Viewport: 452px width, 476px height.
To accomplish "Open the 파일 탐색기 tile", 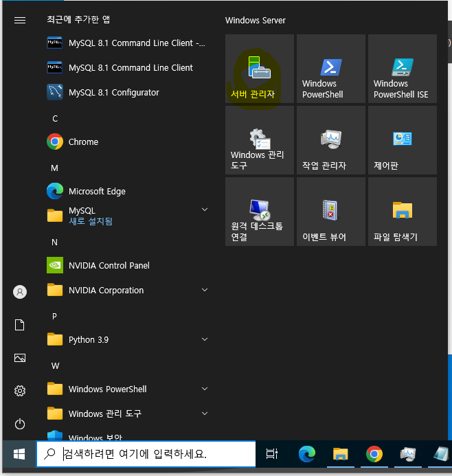I will [x=403, y=212].
